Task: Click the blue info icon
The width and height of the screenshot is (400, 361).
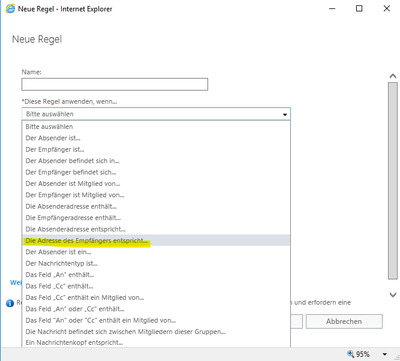Action: [x=10, y=303]
